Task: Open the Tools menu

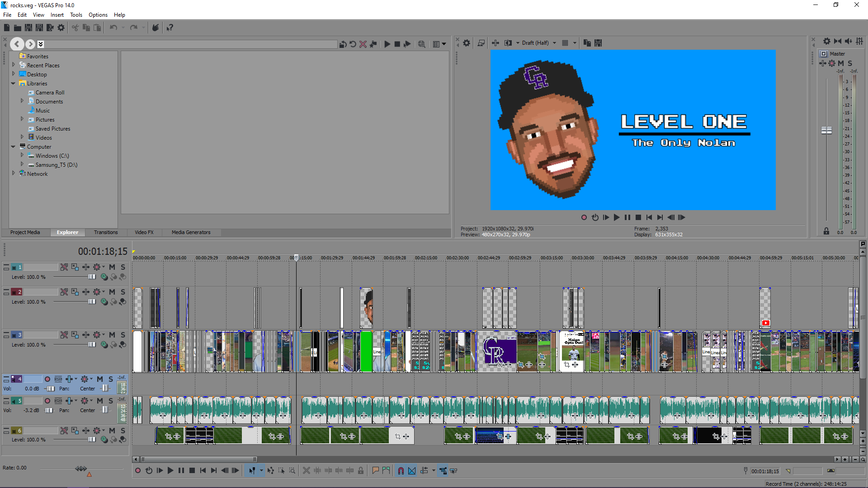Action: click(x=76, y=15)
